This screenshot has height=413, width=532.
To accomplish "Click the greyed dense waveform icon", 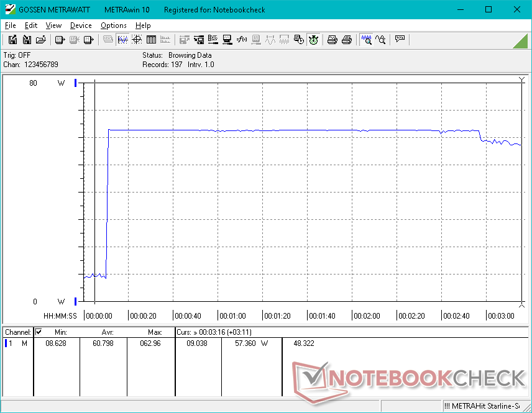I will (284, 40).
